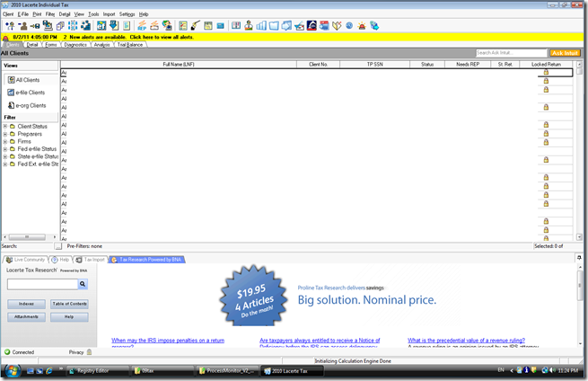
Task: Switch to Registry Editor in taskbar
Action: click(98, 371)
